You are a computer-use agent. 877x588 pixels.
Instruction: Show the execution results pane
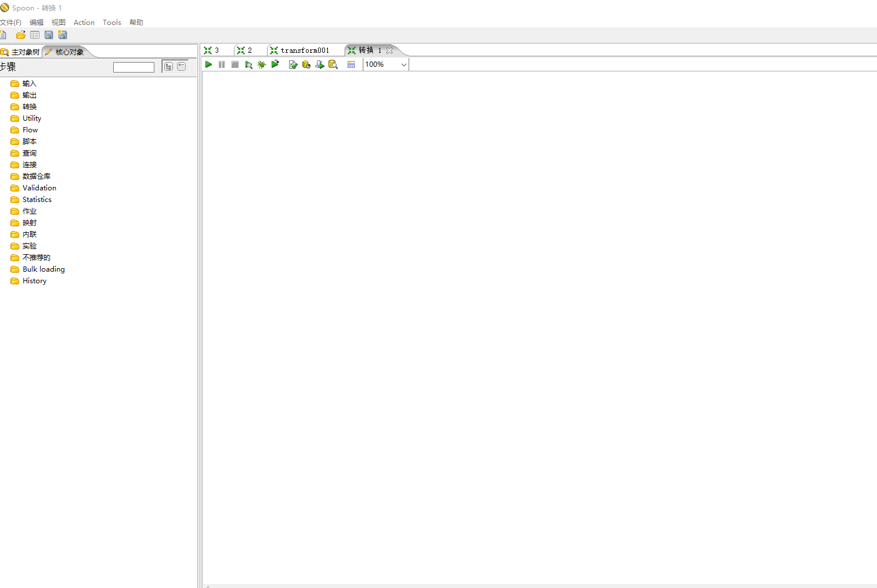351,64
